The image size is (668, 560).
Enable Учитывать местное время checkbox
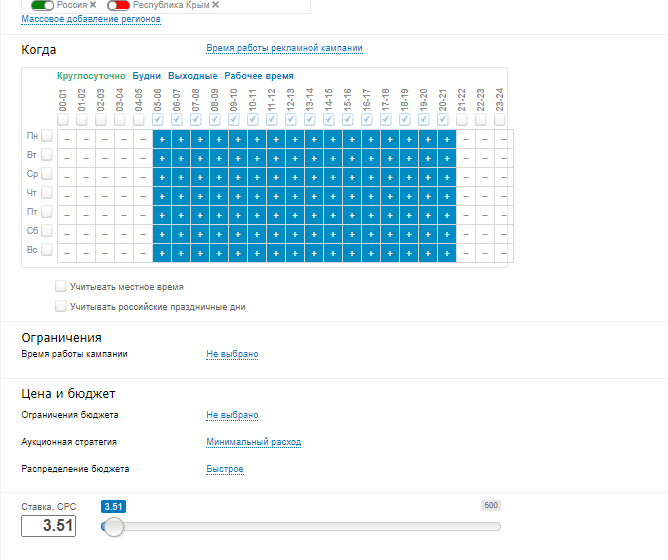[60, 286]
